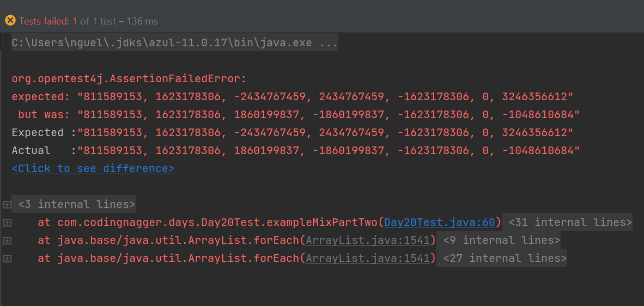Click the plus gutter icon beside the exampleMixPartTwo line
Image resolution: width=644 pixels, height=306 pixels.
click(x=7, y=223)
